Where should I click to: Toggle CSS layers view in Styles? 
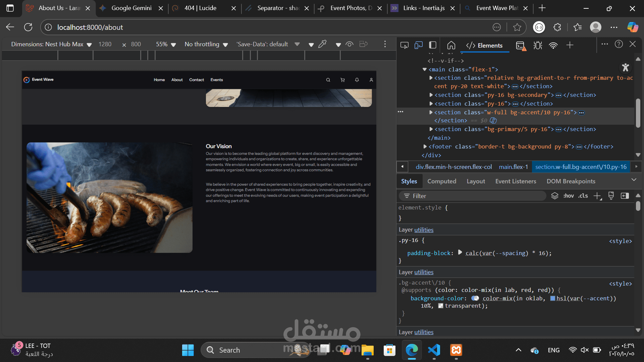(554, 196)
